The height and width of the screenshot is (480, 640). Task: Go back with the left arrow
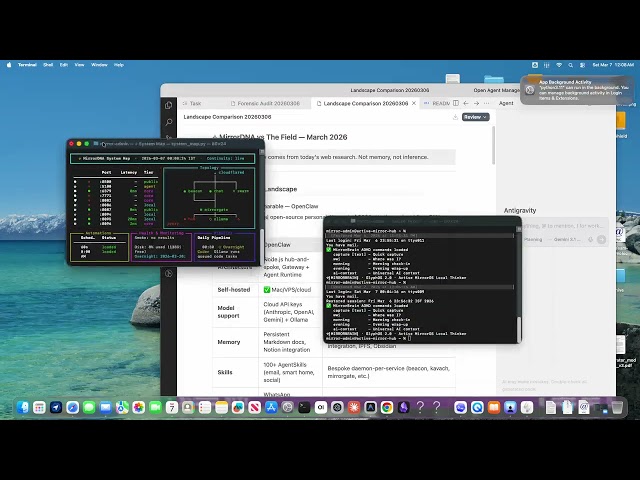tap(466, 103)
